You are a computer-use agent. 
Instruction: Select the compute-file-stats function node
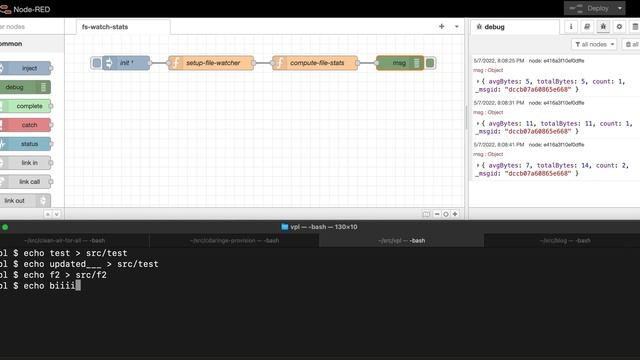315,63
